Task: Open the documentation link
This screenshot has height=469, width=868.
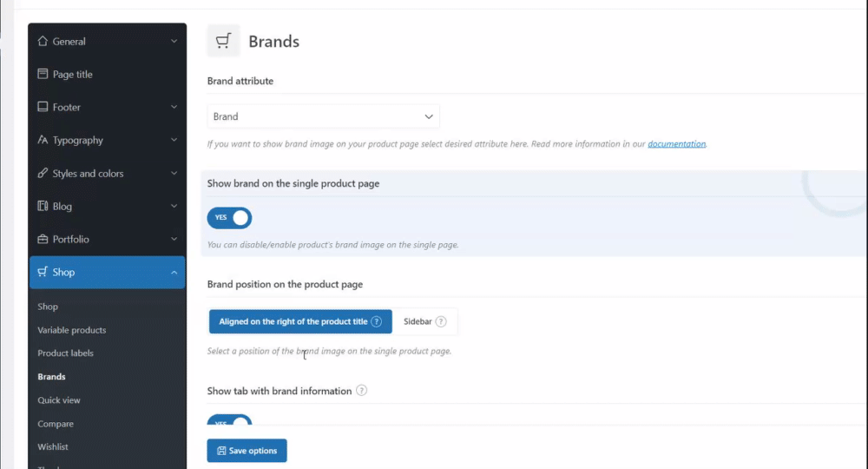Action: tap(677, 144)
